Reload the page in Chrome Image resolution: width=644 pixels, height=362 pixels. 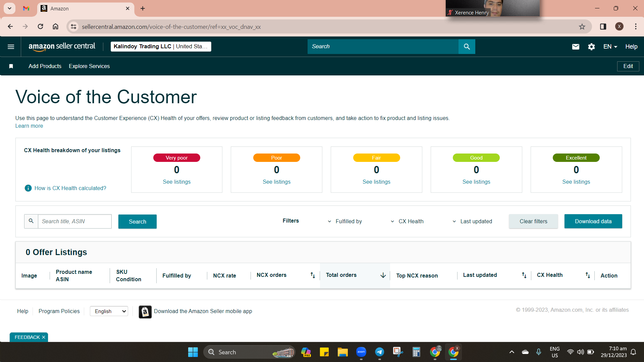point(40,26)
